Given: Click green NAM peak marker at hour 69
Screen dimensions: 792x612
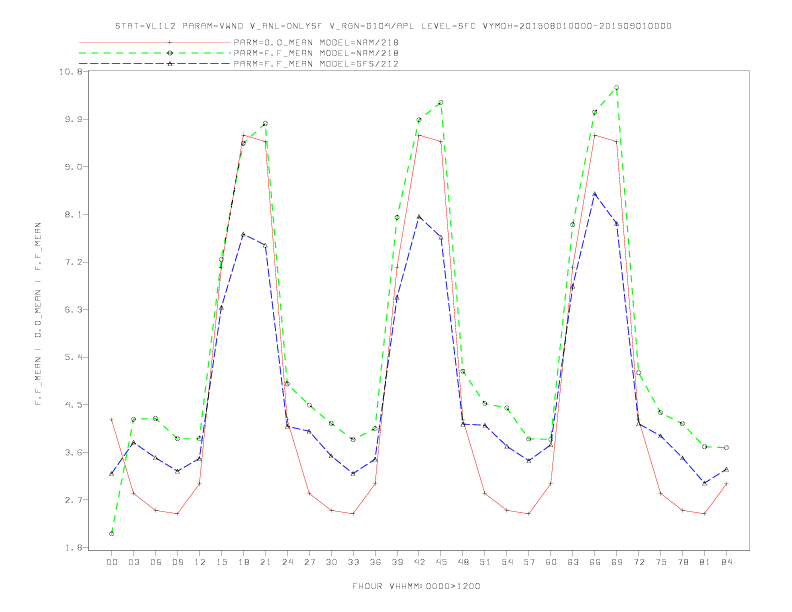Looking at the screenshot, I should 617,88.
